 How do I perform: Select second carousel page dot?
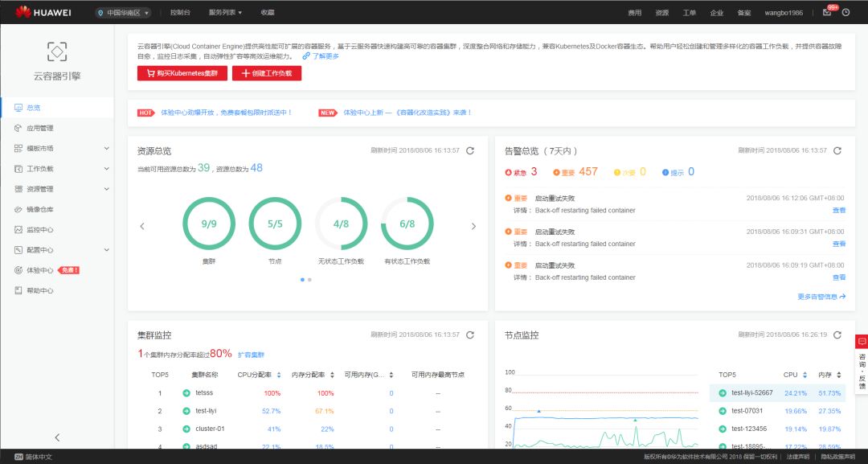pos(309,280)
